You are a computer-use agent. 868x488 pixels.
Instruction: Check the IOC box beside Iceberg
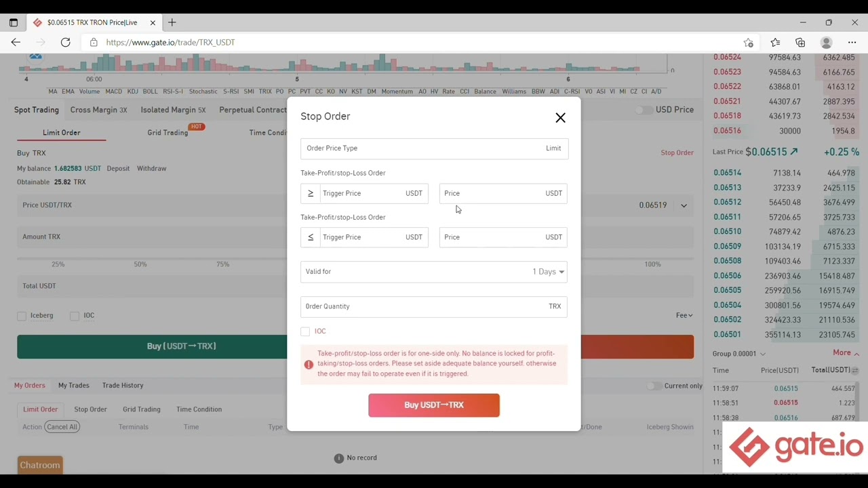[x=75, y=316]
